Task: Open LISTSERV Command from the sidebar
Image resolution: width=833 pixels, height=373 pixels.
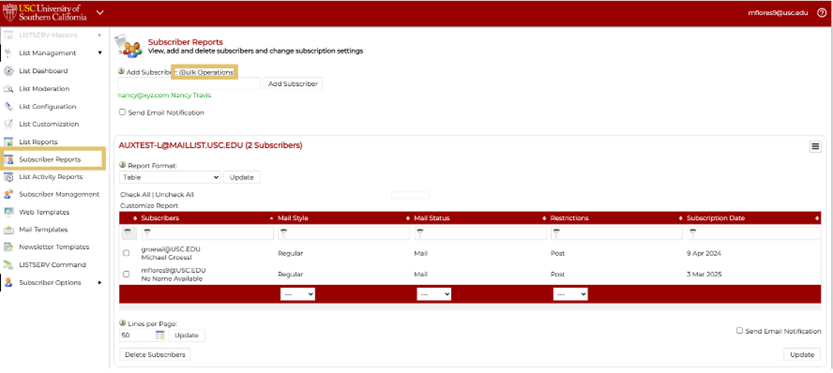Action: coord(52,265)
